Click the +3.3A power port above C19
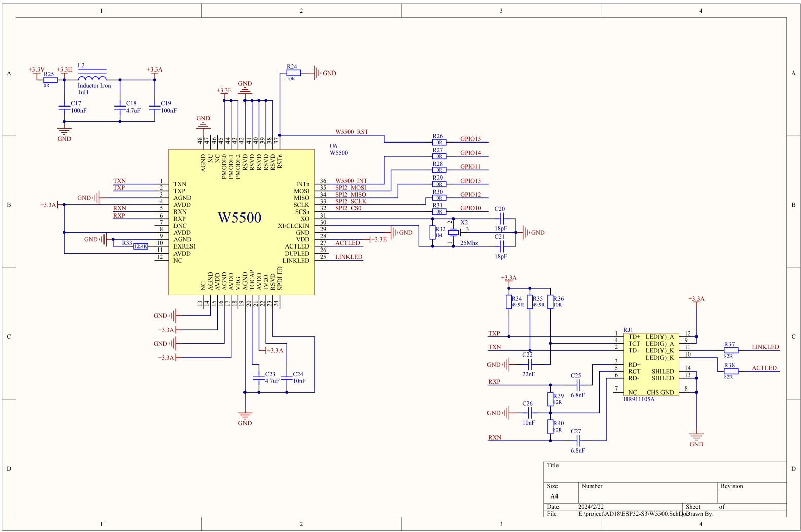The height and width of the screenshot is (532, 801). pos(155,72)
